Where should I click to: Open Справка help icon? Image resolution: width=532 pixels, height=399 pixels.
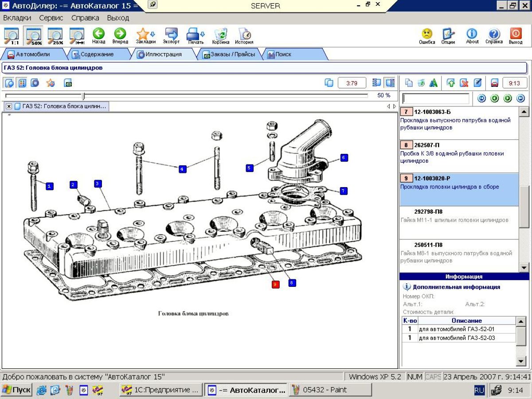[x=494, y=36]
